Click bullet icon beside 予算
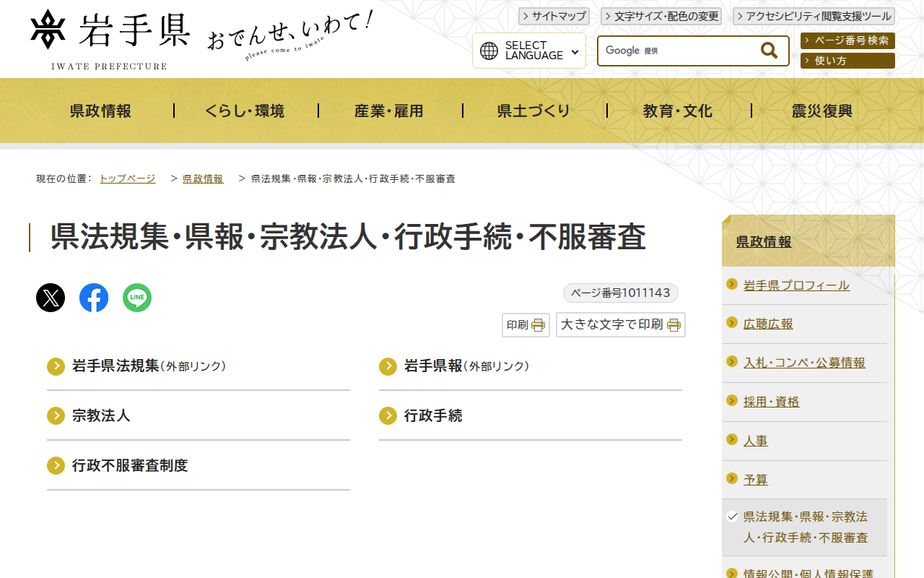The width and height of the screenshot is (924, 578). 732,478
